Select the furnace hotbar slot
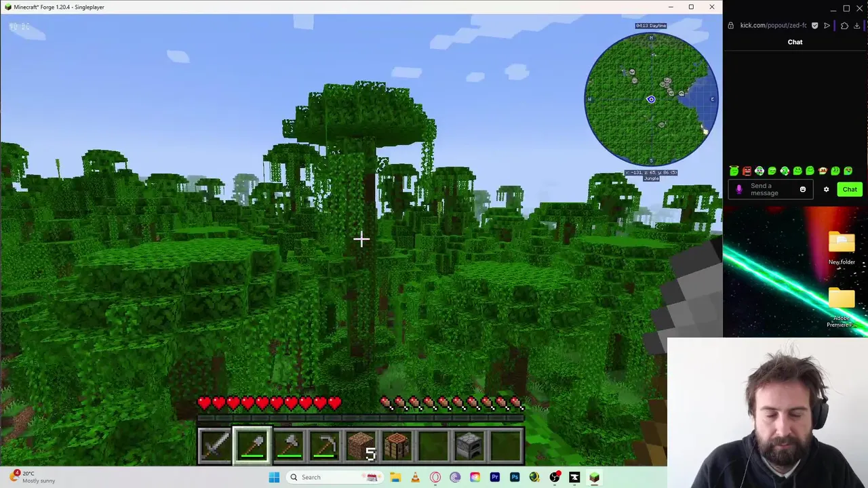The width and height of the screenshot is (868, 488). [x=470, y=445]
